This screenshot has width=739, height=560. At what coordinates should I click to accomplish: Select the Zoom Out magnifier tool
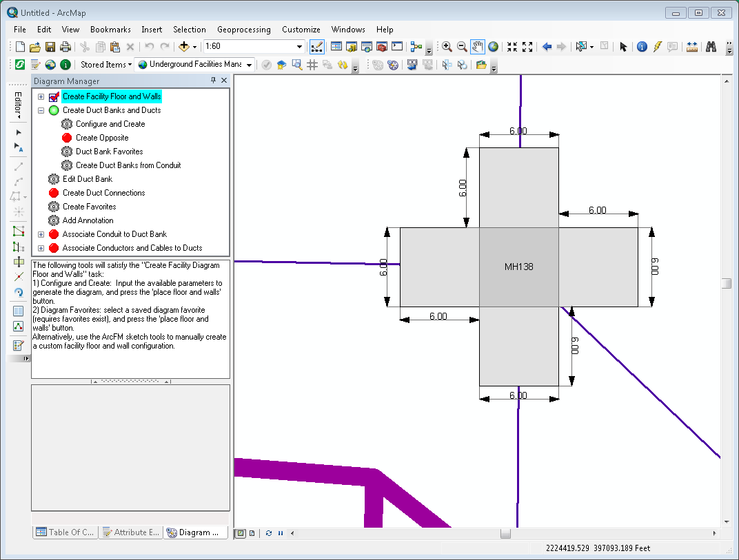pyautogui.click(x=462, y=47)
